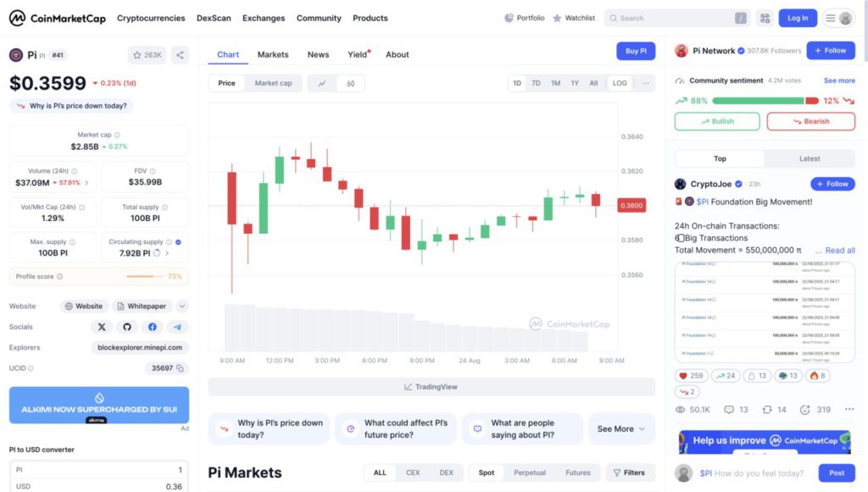Copy the UCID 35697 value
The height and width of the screenshot is (492, 868).
pos(181,368)
